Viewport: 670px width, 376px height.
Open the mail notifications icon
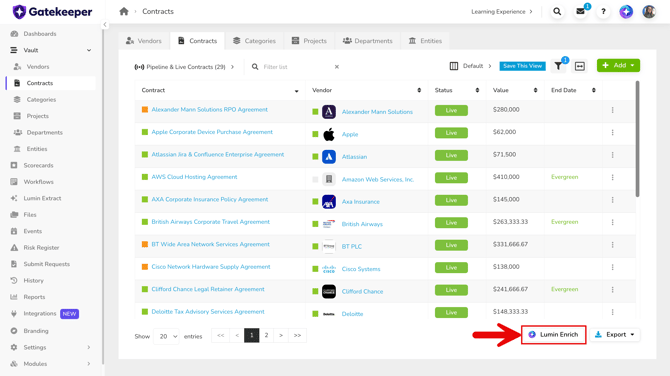(x=580, y=12)
